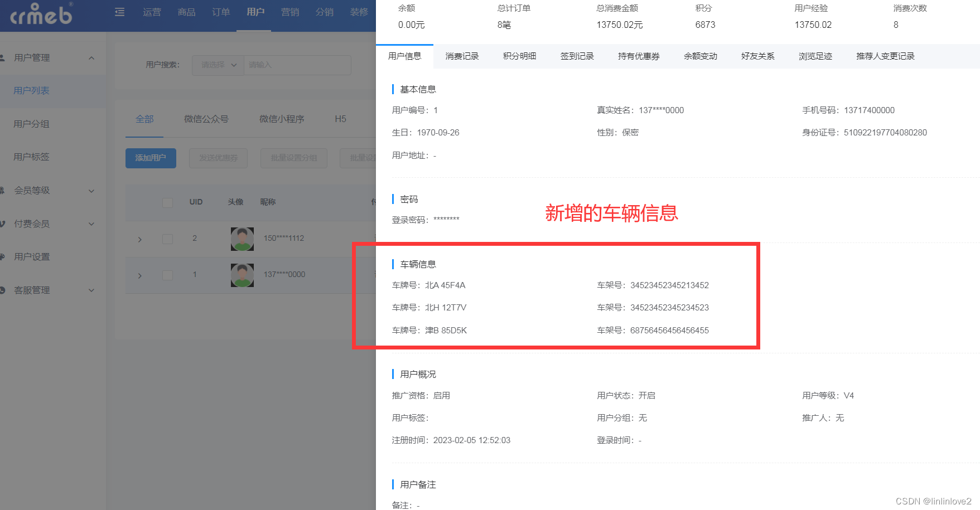Click the plate number 北H 12T7V

pyautogui.click(x=446, y=308)
